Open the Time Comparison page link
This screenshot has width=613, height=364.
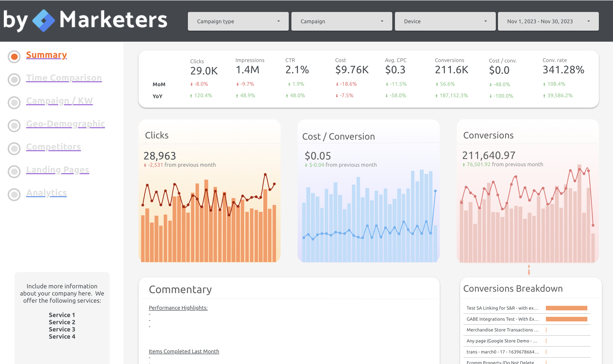coord(64,78)
